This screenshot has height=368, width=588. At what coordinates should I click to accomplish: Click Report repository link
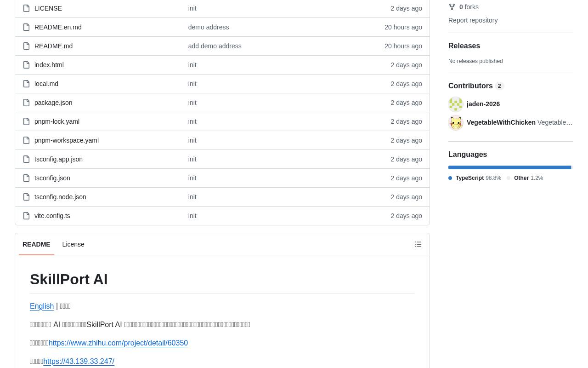point(473,20)
